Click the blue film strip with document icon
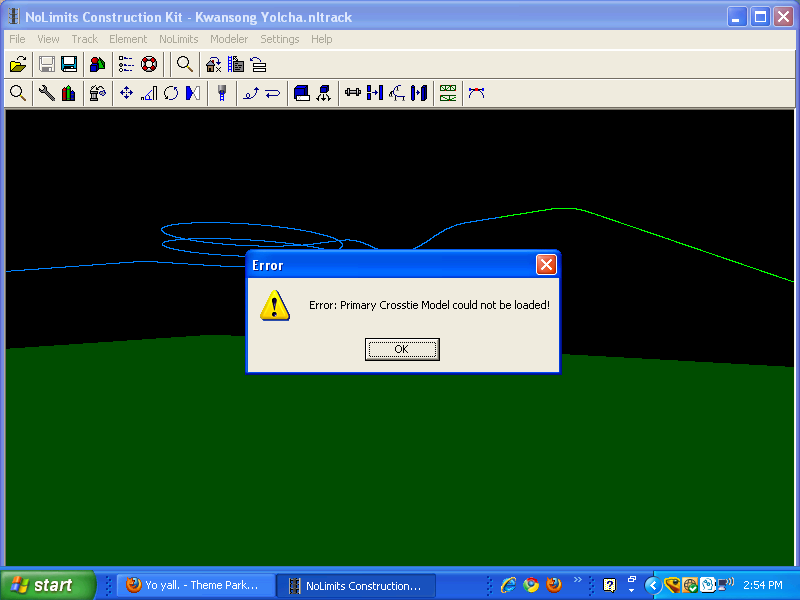The width and height of the screenshot is (800, 600). pyautogui.click(x=236, y=64)
